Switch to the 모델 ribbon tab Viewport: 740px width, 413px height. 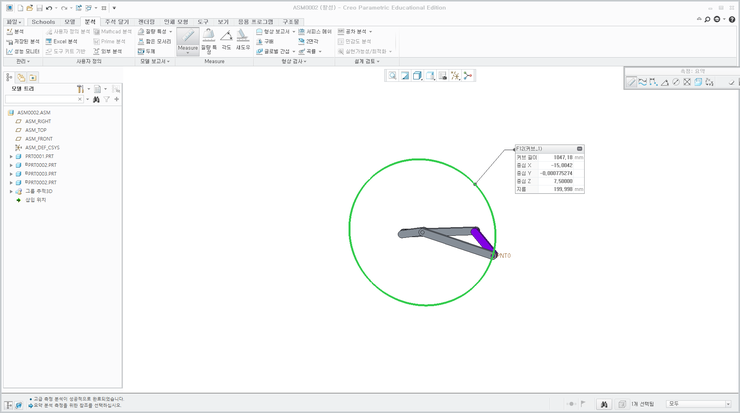click(x=70, y=22)
